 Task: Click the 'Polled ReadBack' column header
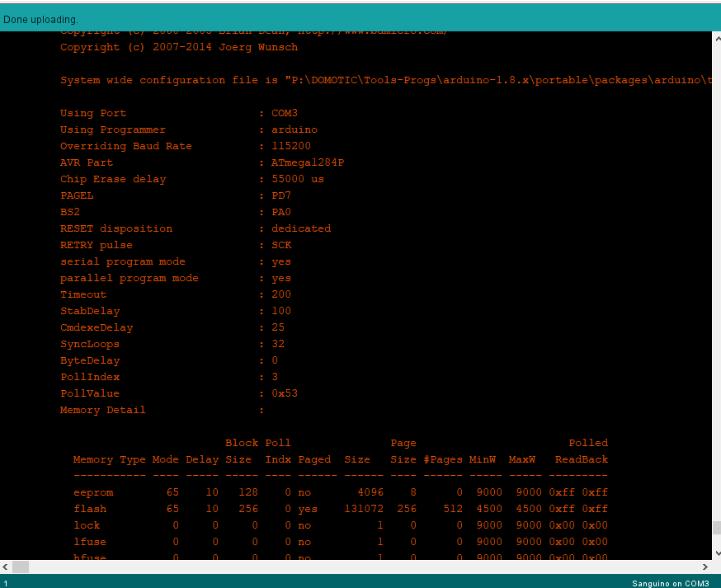click(x=582, y=451)
